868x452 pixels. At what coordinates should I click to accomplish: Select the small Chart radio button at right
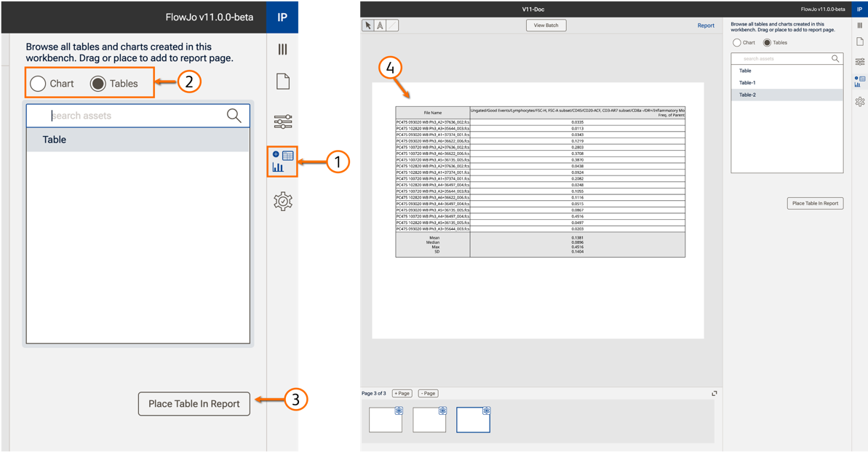pos(737,43)
